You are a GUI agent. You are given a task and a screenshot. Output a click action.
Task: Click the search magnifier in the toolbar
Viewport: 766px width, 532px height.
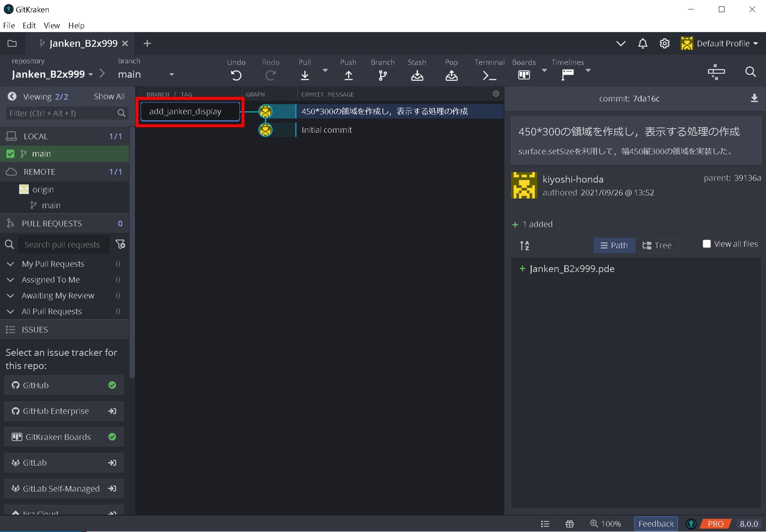[750, 72]
